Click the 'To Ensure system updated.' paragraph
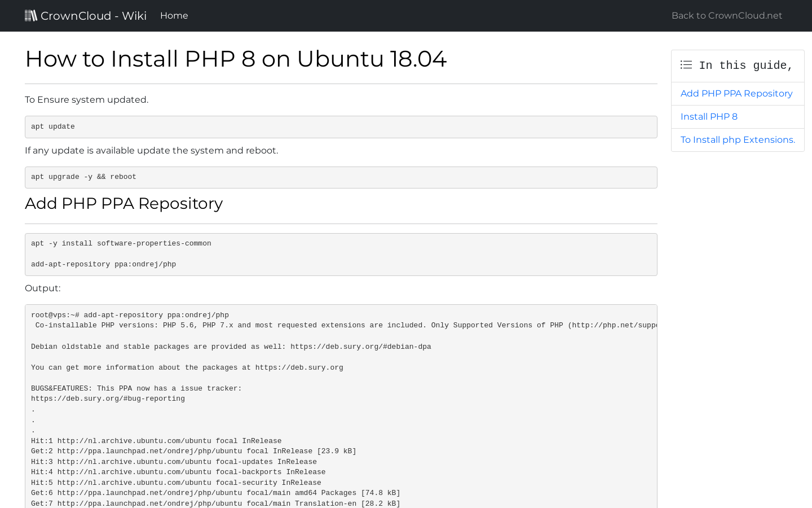Image resolution: width=812 pixels, height=508 pixels. 86,100
